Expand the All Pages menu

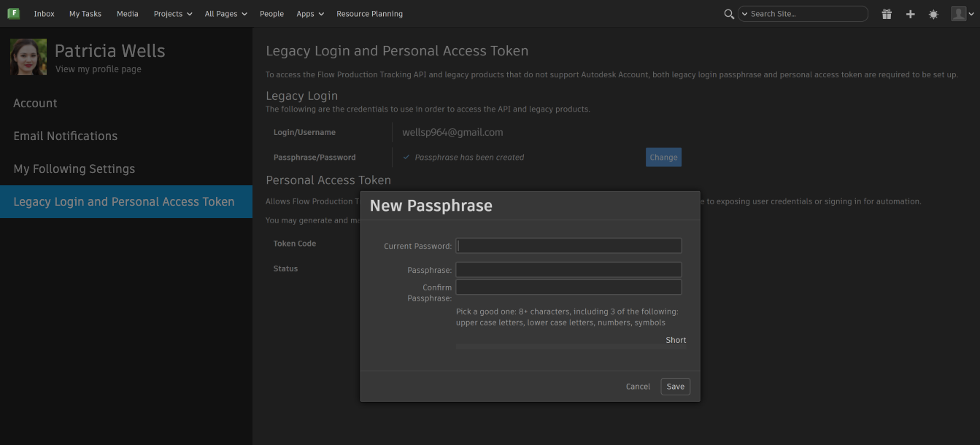(225, 14)
